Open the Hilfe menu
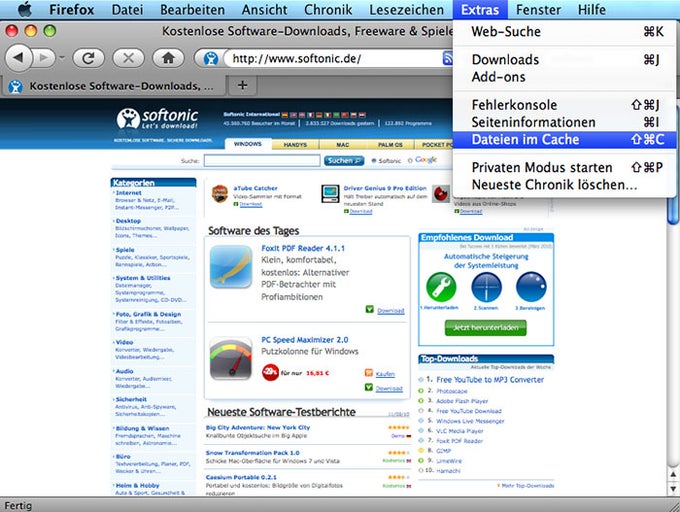The width and height of the screenshot is (680, 512). coord(592,10)
